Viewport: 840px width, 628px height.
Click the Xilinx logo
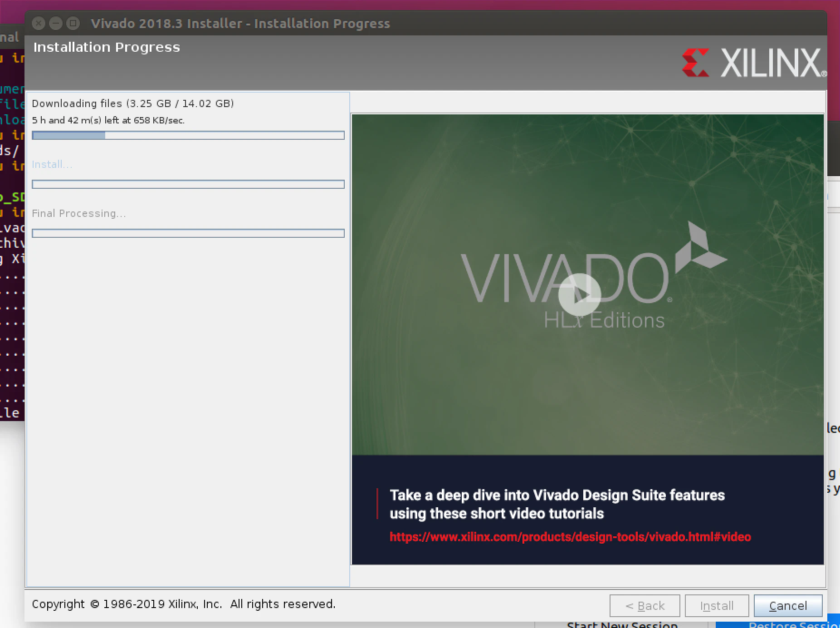pos(754,63)
